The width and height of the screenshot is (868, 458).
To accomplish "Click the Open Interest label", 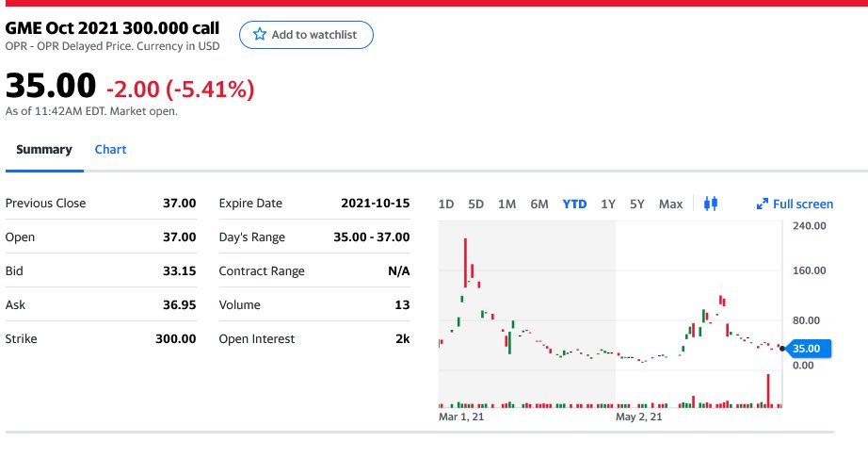I will (x=257, y=339).
